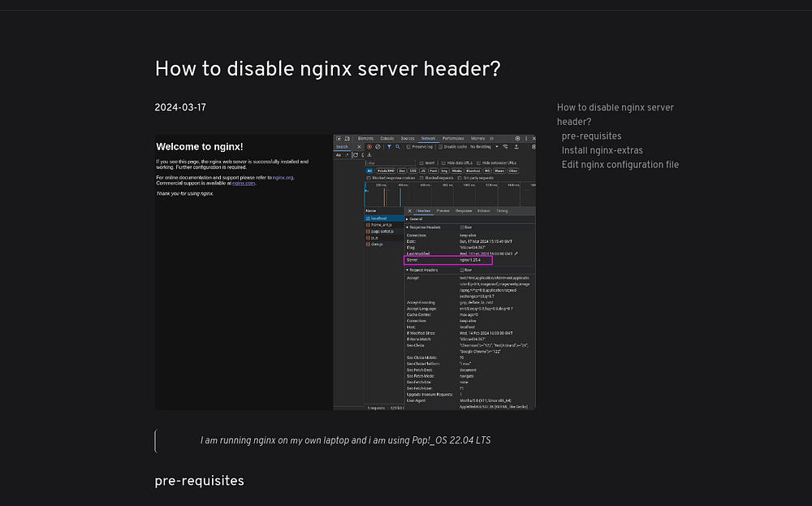Viewport: 812px width, 506px height.
Task: Switch to the Elements tab in DevTools
Action: coord(365,139)
